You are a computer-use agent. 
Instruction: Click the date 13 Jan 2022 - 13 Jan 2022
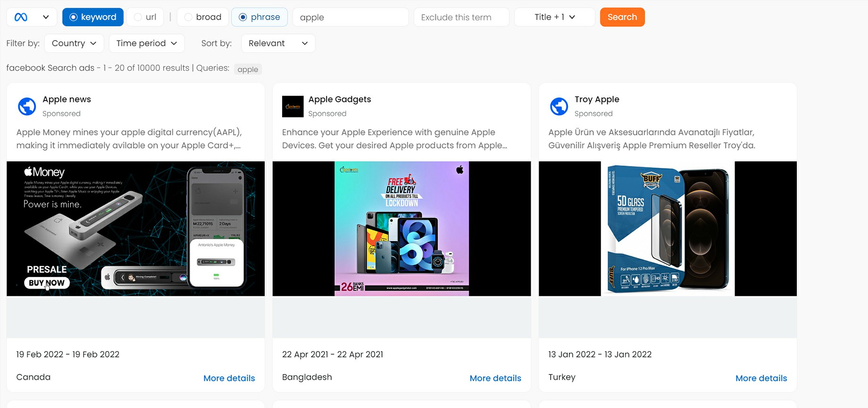click(x=600, y=354)
